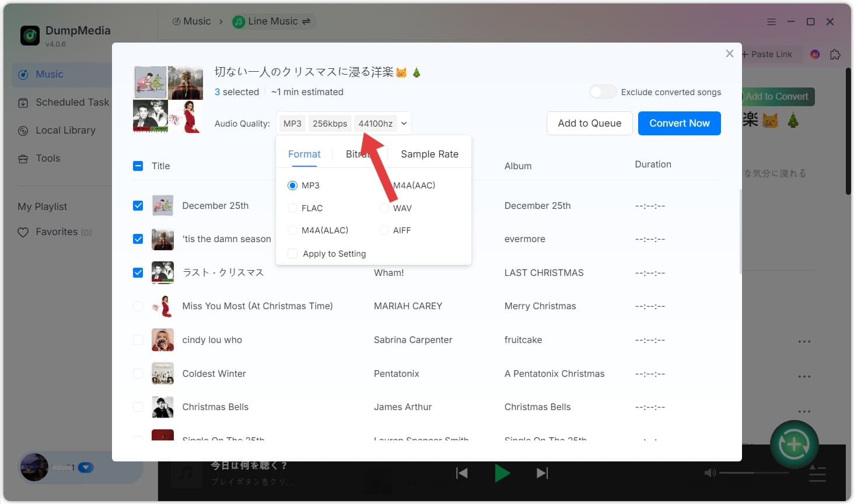Image resolution: width=854 pixels, height=504 pixels.
Task: Select the FLAC format radio button
Action: click(x=293, y=208)
